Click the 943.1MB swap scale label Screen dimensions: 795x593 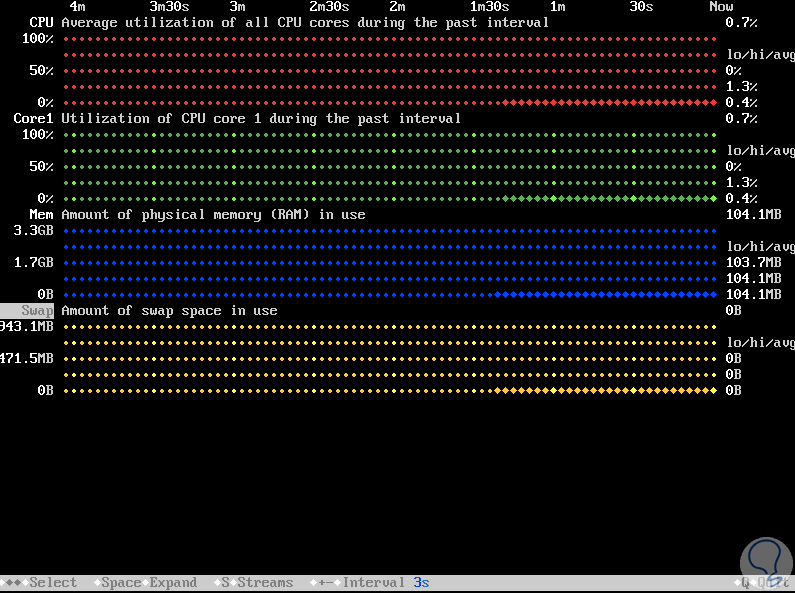tap(27, 326)
